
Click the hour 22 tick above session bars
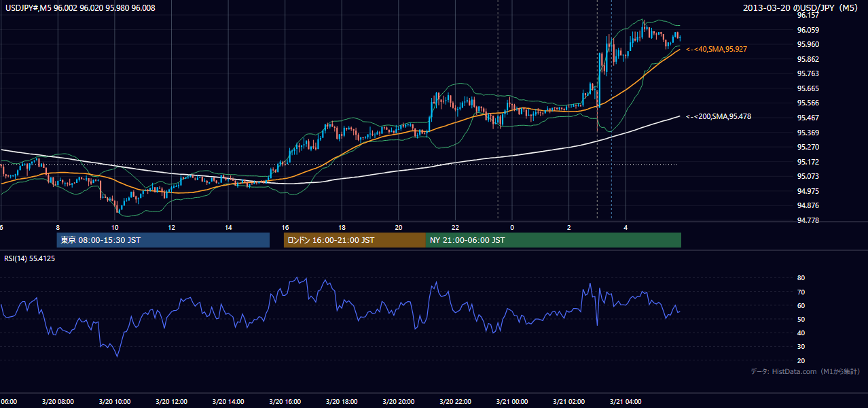tap(456, 227)
